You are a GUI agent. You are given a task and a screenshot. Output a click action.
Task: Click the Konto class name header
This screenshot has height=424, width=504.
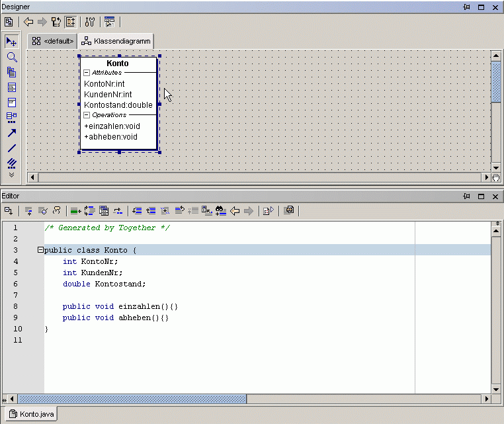click(x=118, y=63)
